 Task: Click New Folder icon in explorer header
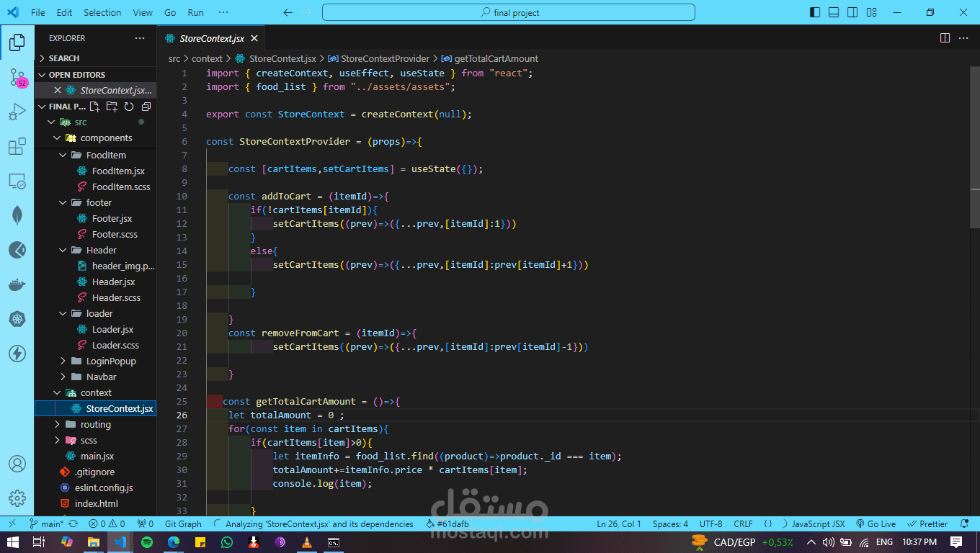point(112,107)
